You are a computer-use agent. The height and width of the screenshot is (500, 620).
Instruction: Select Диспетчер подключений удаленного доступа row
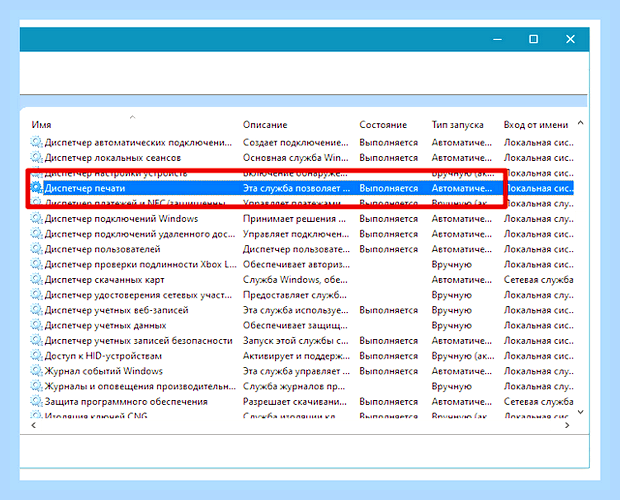302,234
